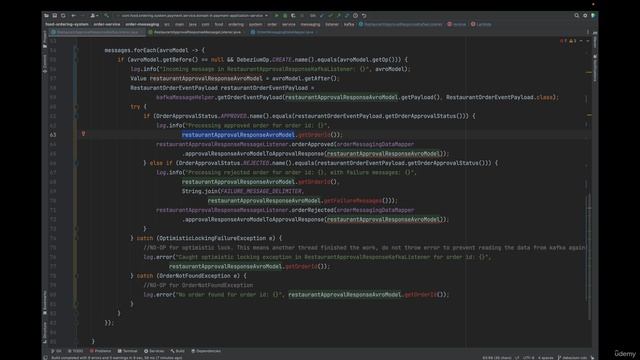The height and width of the screenshot is (360, 640).
Task: Click the user profile dropdown icon
Action: pyautogui.click(x=94, y=16)
